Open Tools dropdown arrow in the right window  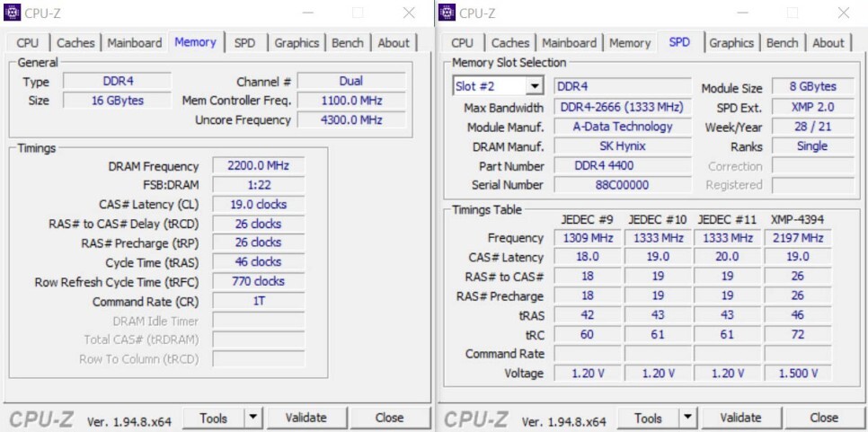[687, 418]
